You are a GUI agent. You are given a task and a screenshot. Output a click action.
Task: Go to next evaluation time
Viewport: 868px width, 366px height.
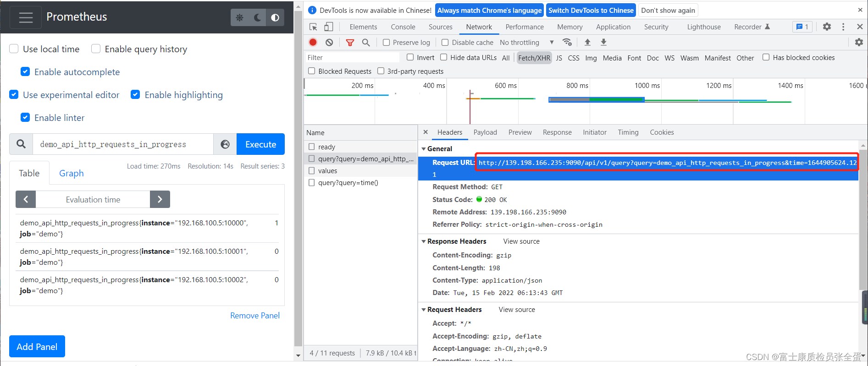click(160, 199)
